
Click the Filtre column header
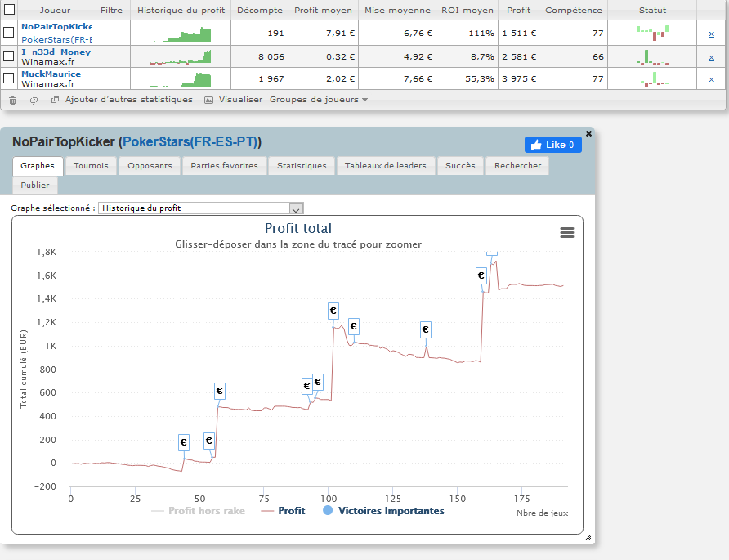click(x=111, y=11)
